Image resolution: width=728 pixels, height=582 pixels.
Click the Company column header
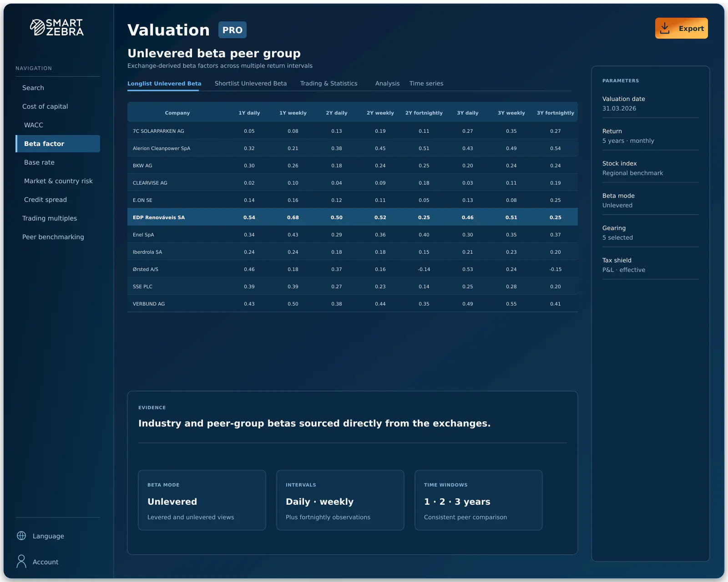pos(177,113)
